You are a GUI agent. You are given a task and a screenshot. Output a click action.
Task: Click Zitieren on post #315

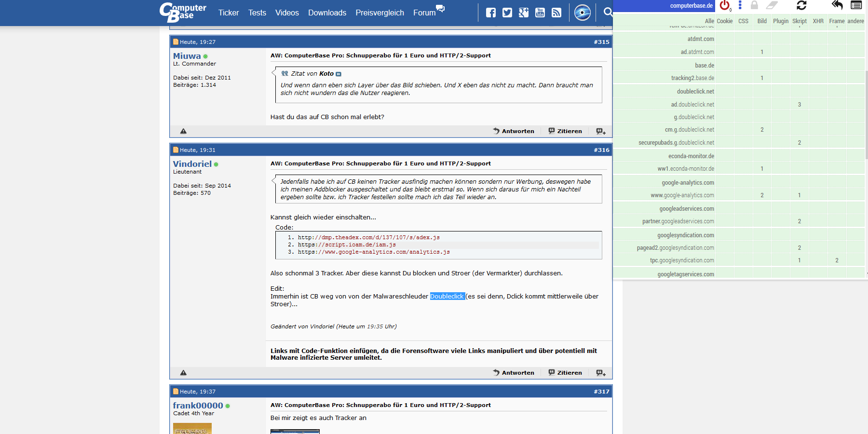(565, 131)
